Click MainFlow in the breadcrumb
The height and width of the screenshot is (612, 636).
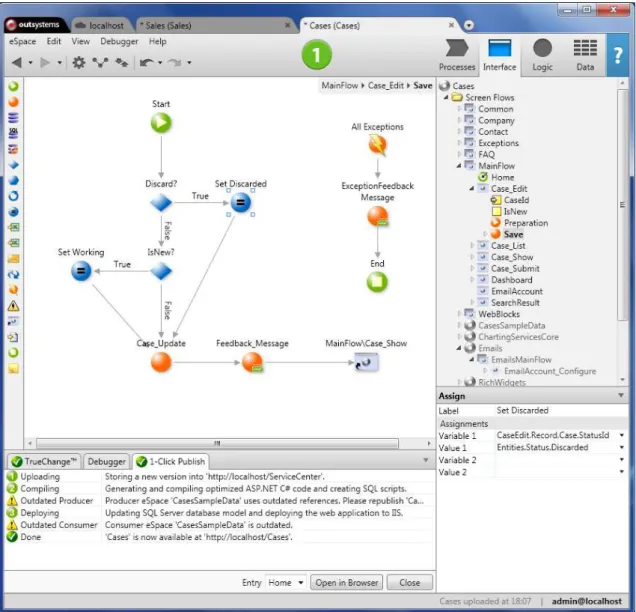(x=339, y=86)
